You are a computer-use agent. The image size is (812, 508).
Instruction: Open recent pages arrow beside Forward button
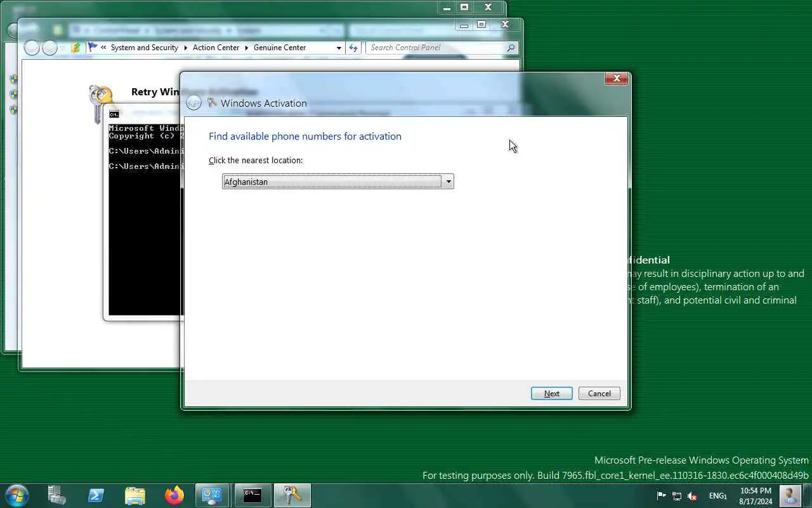pyautogui.click(x=63, y=48)
